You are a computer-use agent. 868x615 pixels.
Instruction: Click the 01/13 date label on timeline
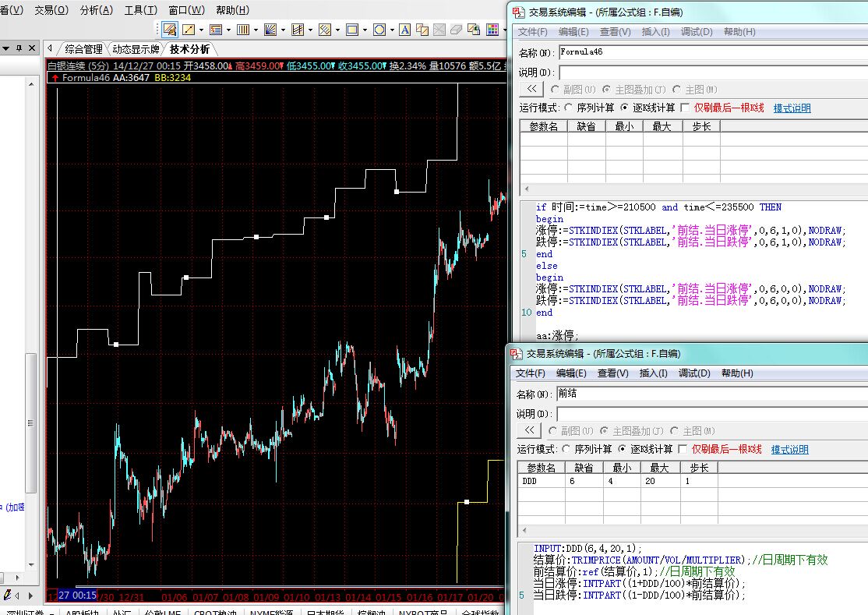[326, 597]
